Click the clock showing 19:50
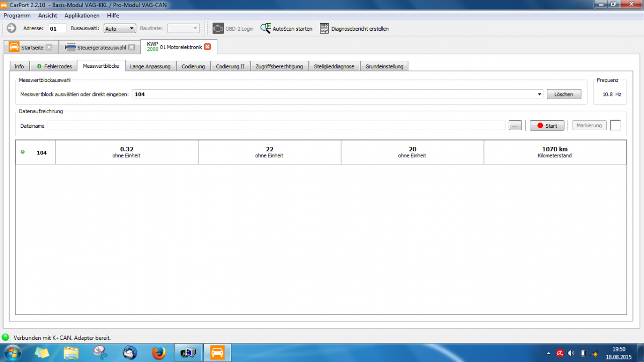The image size is (644, 362). pos(619,349)
